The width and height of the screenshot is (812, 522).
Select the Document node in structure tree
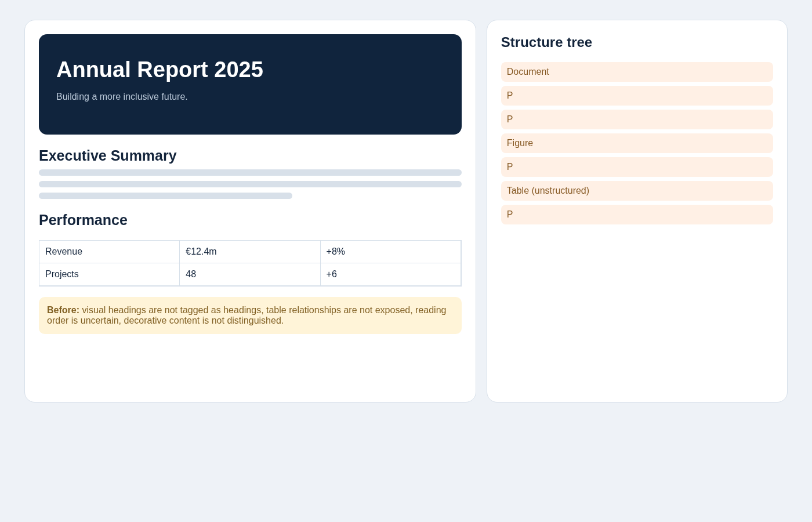click(x=637, y=72)
